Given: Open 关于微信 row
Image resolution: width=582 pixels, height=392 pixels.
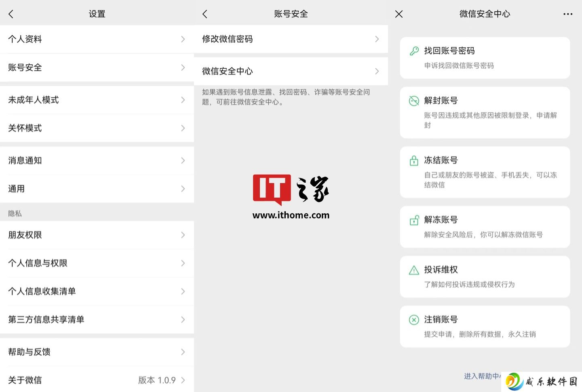Looking at the screenshot, I should coord(97,380).
